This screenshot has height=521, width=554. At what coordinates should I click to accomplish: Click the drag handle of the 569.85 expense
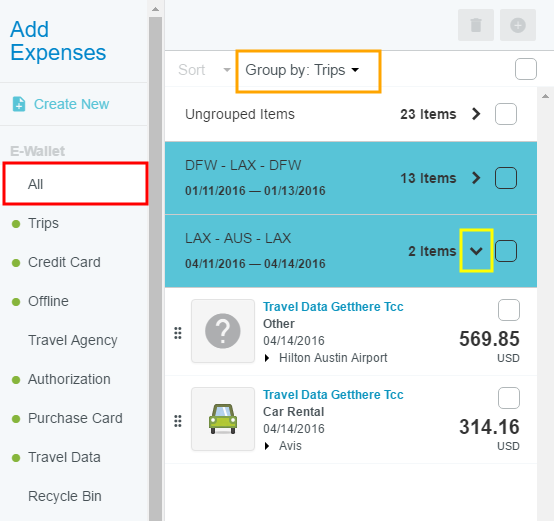[x=178, y=333]
